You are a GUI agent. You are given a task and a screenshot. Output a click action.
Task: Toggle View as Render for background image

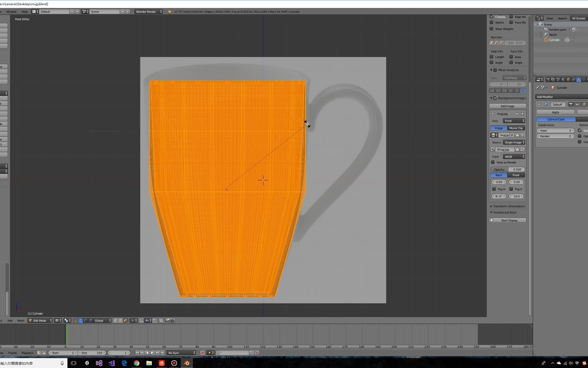click(493, 162)
